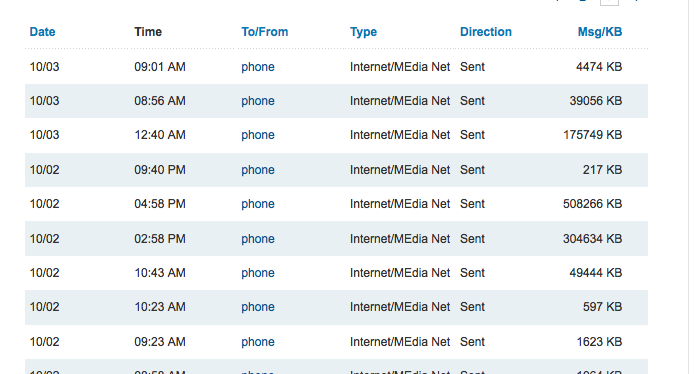Open phone link for 04:58 PM entry

pos(258,204)
